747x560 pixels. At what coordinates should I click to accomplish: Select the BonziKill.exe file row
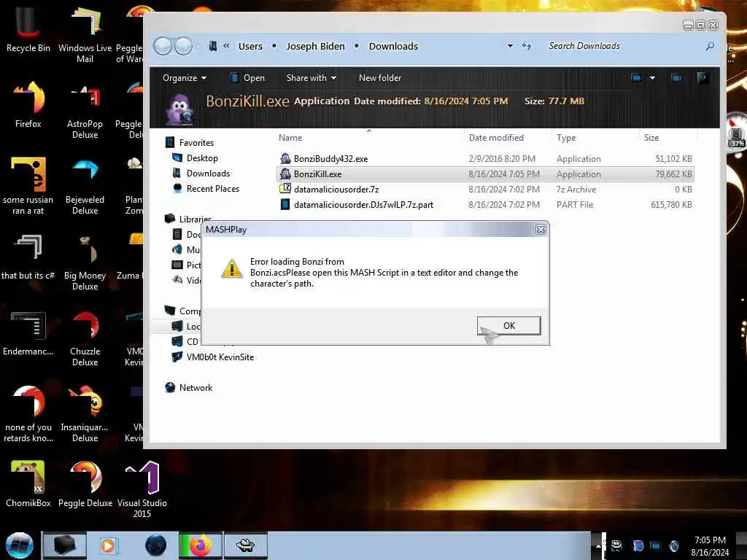click(x=485, y=174)
